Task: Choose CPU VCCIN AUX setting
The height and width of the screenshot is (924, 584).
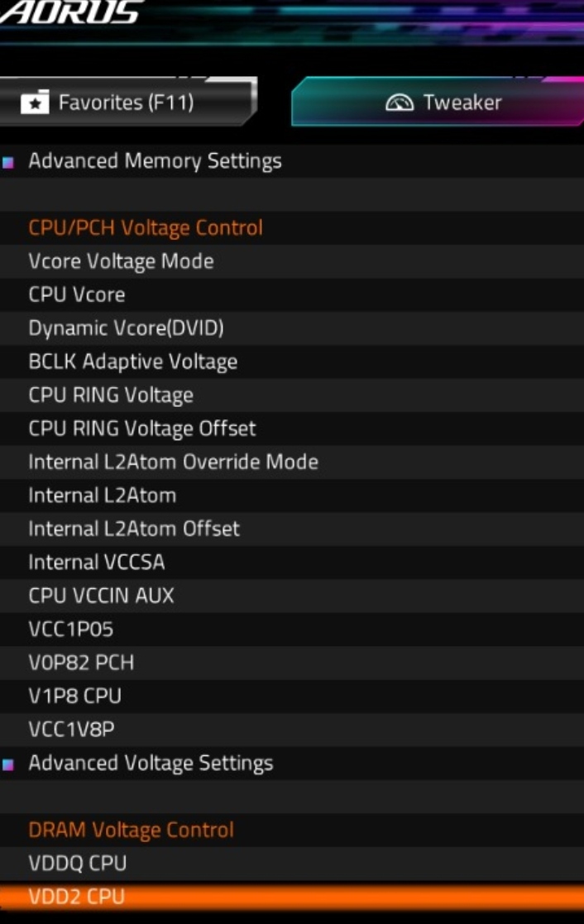Action: [101, 596]
